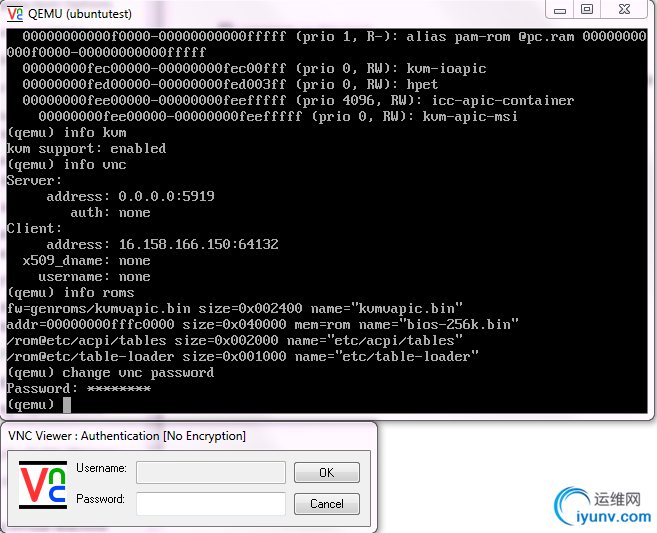Click the 'username: none' line
Screen dimensions: 657x533
[94, 276]
